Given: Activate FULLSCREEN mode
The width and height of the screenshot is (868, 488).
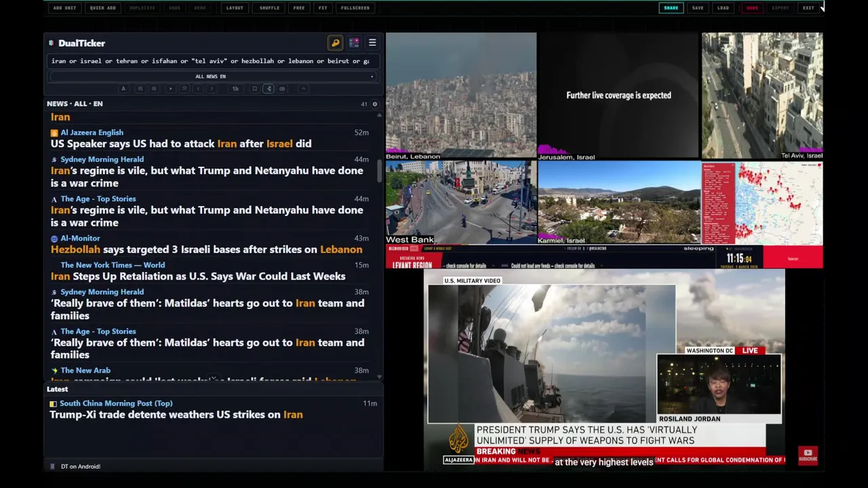Looking at the screenshot, I should click(355, 7).
